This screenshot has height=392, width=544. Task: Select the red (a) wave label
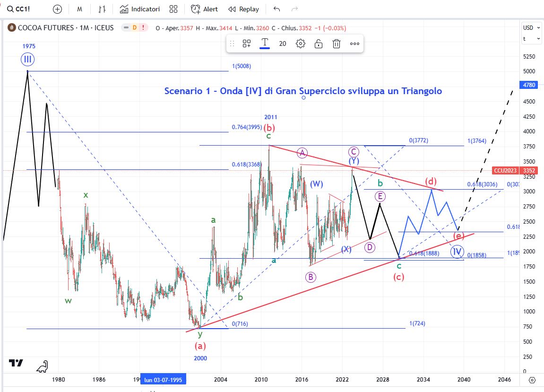click(x=200, y=346)
